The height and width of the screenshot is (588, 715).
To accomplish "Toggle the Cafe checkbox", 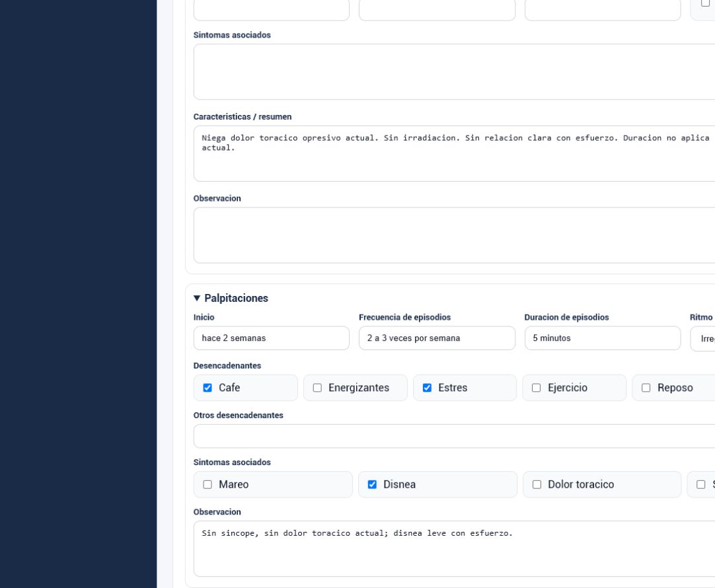I will [207, 388].
